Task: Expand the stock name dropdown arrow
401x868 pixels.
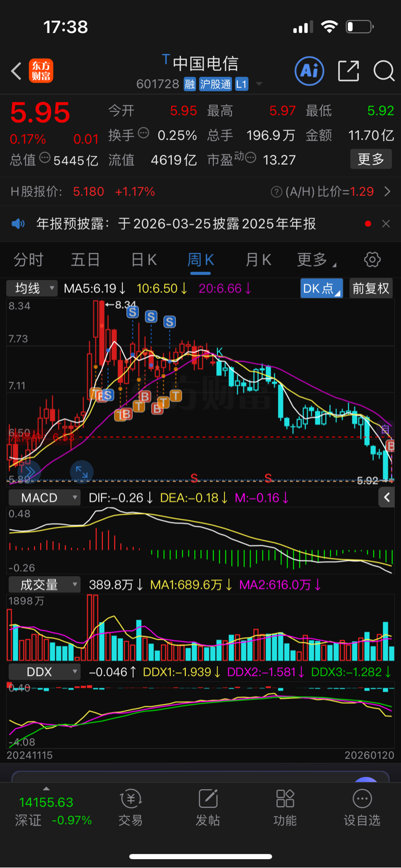Action: 259,84
